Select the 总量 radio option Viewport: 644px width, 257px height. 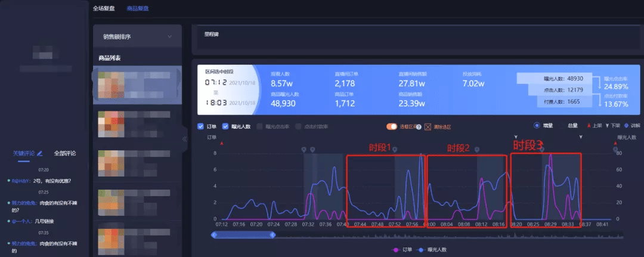pos(563,126)
